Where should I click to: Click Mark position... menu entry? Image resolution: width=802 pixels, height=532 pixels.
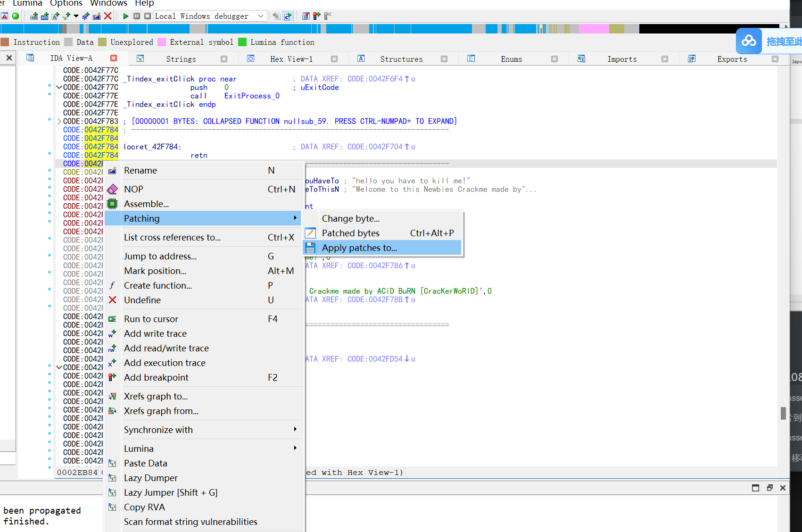(x=204, y=271)
